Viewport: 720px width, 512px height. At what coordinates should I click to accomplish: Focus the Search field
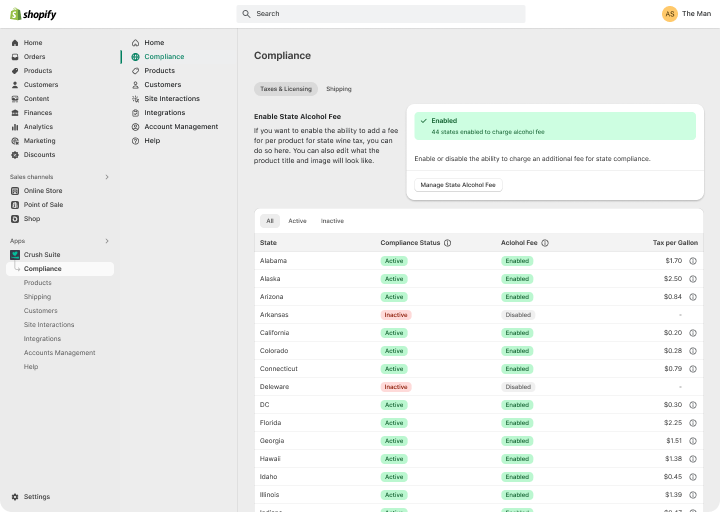(381, 14)
